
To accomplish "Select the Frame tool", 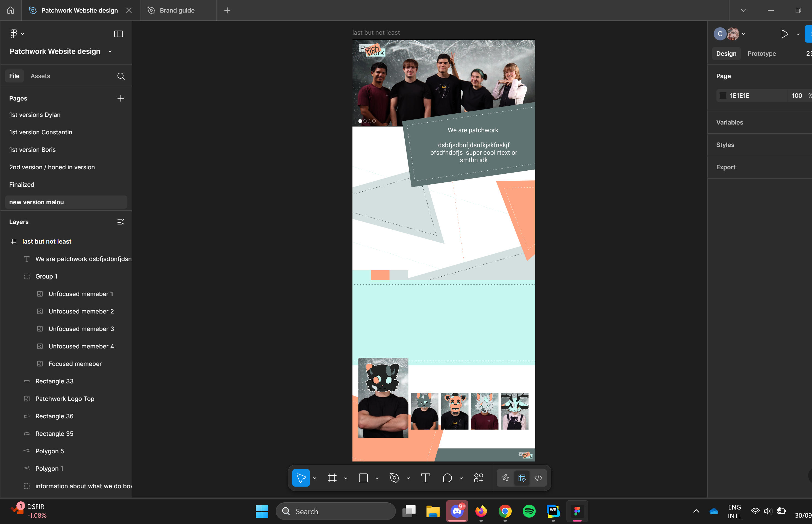I will point(332,478).
